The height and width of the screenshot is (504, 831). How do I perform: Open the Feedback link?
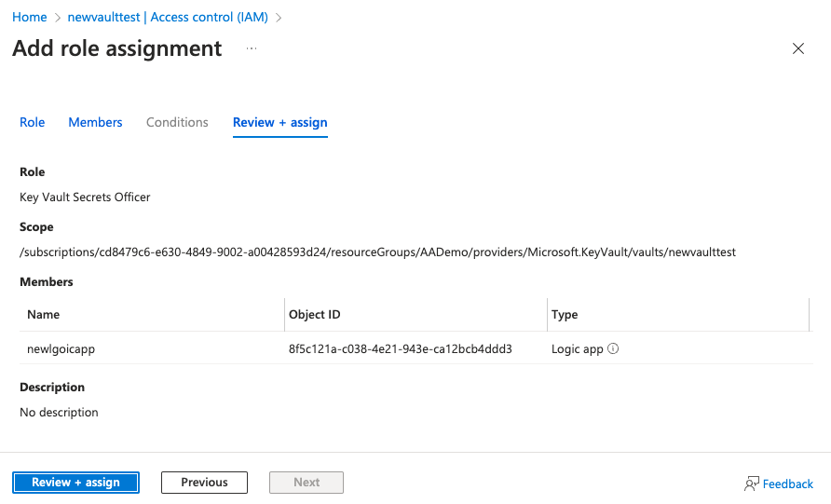(787, 484)
